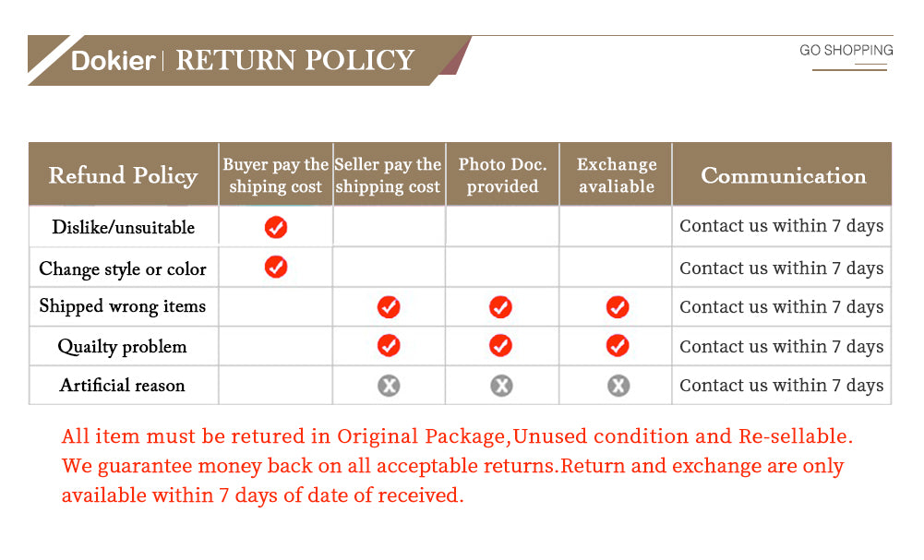Click the Communication column header

783,175
